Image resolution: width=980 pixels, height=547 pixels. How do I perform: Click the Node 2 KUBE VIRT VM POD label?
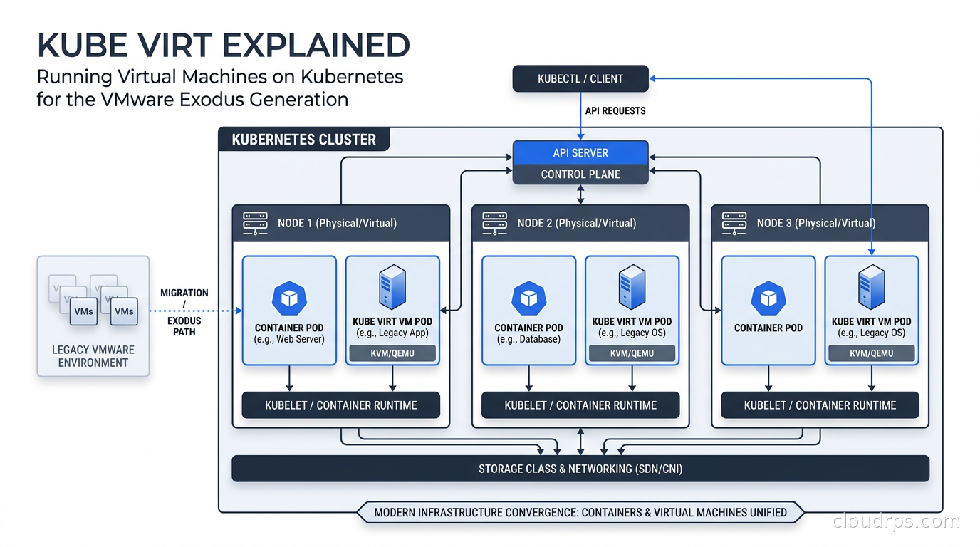[632, 321]
